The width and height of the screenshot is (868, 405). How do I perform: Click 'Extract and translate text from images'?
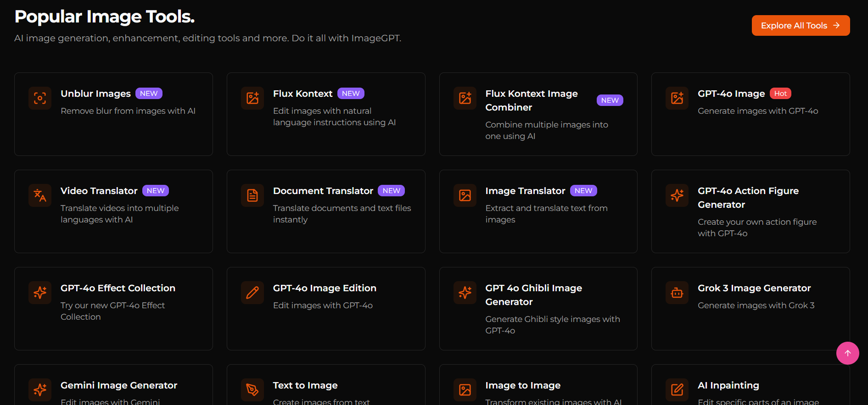[546, 214]
